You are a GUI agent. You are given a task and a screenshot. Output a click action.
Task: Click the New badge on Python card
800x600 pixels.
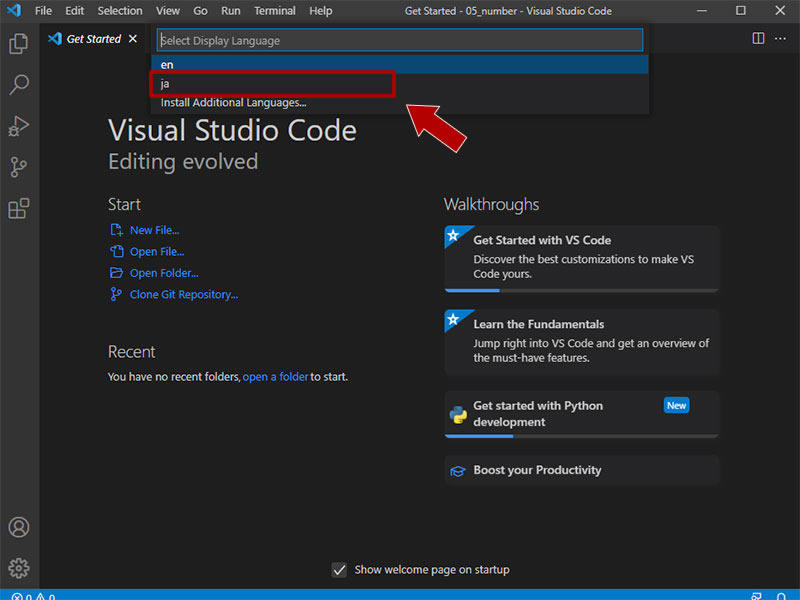(x=677, y=405)
